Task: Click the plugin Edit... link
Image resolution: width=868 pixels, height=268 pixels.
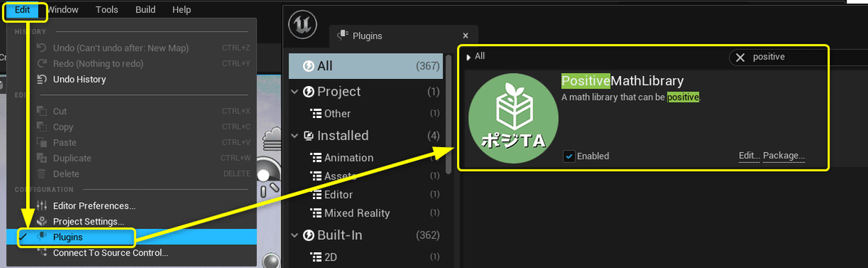Action: coord(749,156)
